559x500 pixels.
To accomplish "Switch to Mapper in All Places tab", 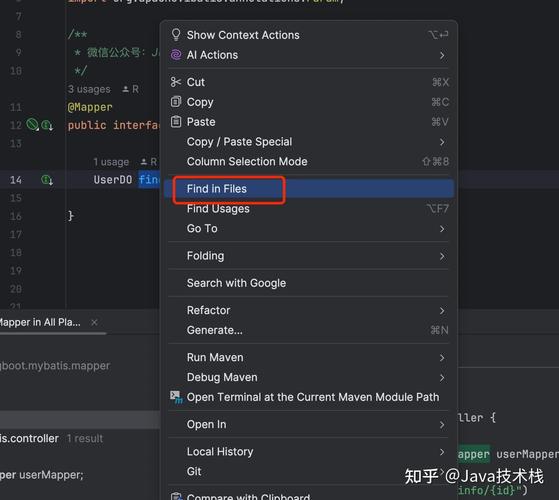I will tap(40, 322).
